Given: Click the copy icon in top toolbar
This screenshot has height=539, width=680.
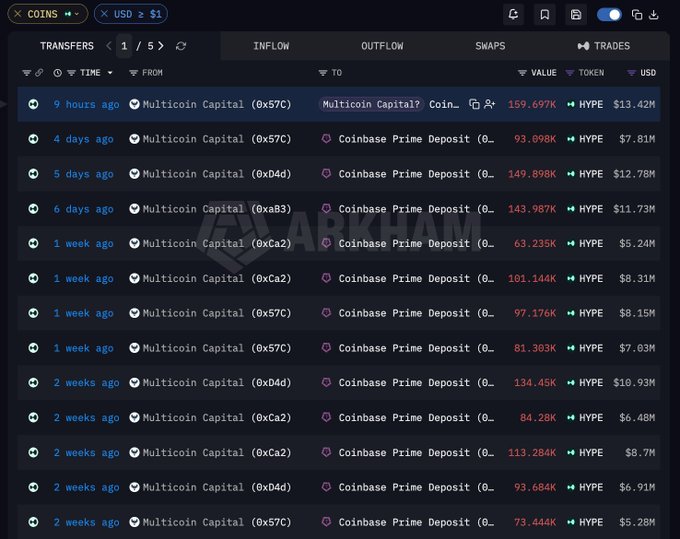Looking at the screenshot, I should click(637, 15).
